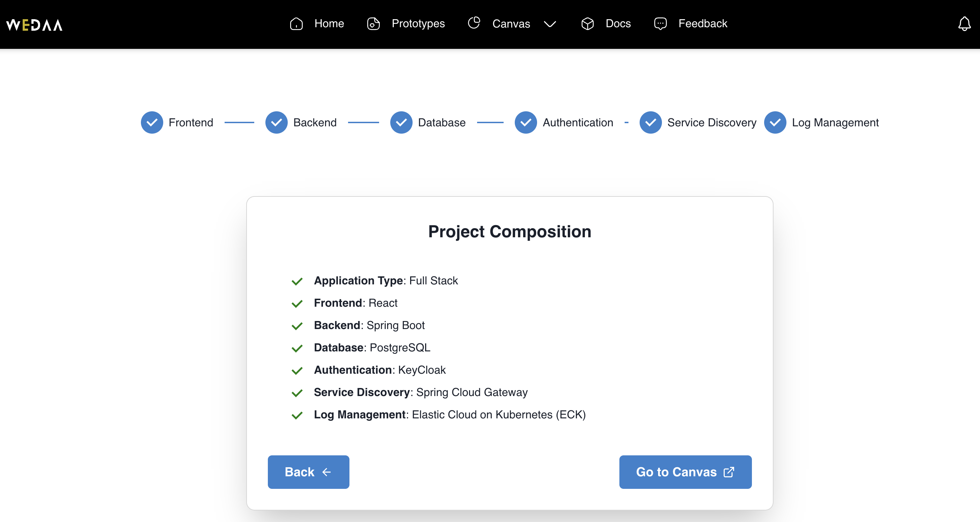This screenshot has height=522, width=980.
Task: Click the WEDAA logo
Action: pos(34,25)
